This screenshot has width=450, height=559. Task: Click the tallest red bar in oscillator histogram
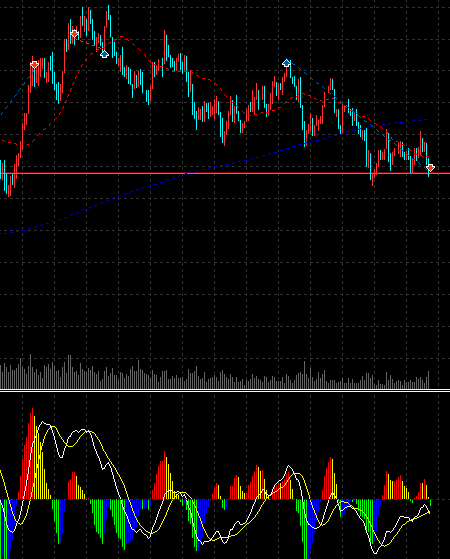click(32, 453)
